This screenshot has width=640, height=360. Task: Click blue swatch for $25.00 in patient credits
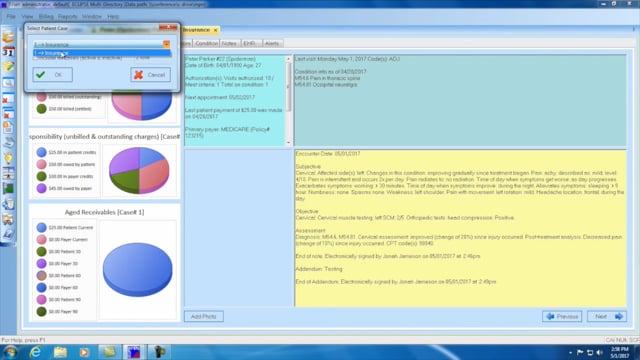(x=41, y=152)
